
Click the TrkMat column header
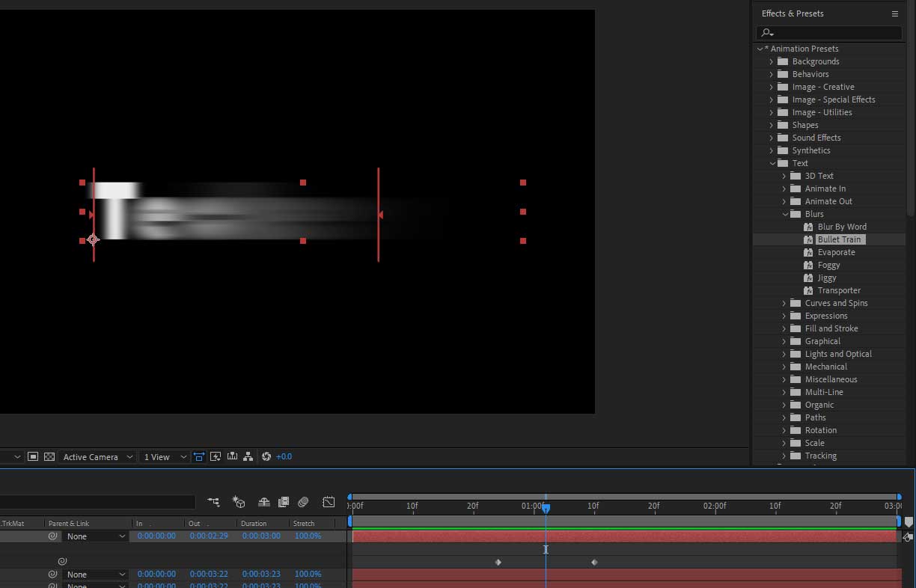pyautogui.click(x=13, y=524)
